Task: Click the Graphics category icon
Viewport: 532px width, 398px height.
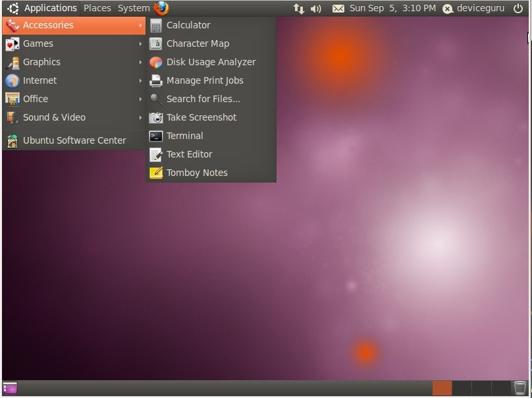Action: pos(13,63)
